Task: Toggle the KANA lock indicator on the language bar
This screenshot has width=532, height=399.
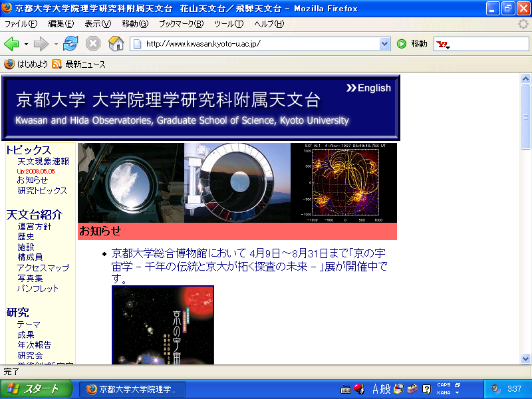Action: click(x=444, y=392)
